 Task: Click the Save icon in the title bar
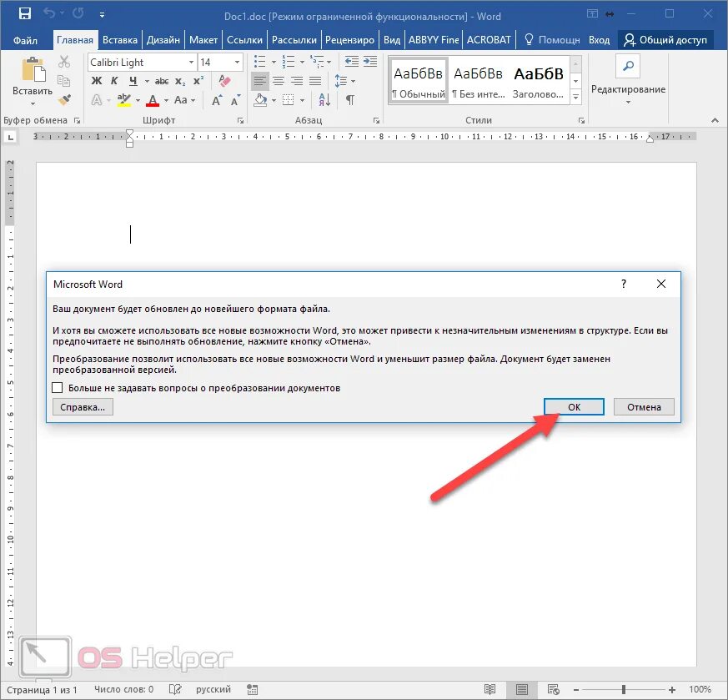coord(25,13)
